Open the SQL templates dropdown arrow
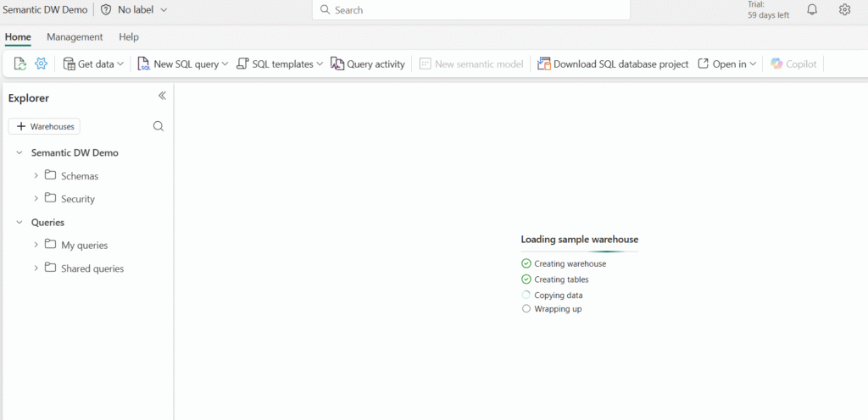Screen dimensions: 868x420 point(320,64)
